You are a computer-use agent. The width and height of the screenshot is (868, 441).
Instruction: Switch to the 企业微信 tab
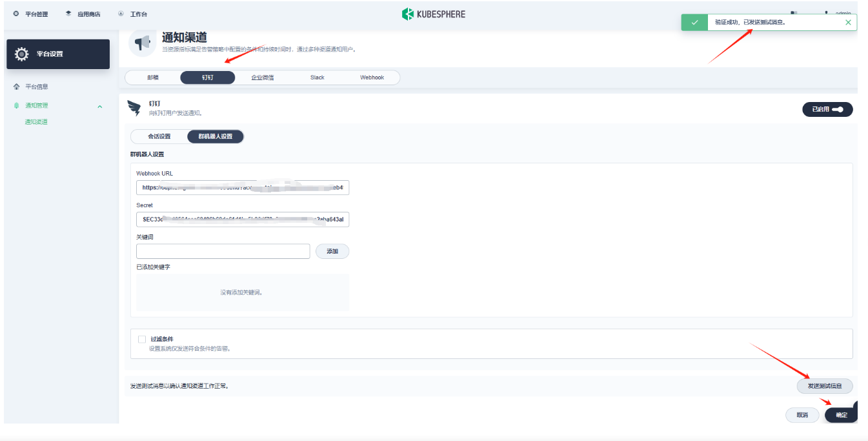click(263, 77)
